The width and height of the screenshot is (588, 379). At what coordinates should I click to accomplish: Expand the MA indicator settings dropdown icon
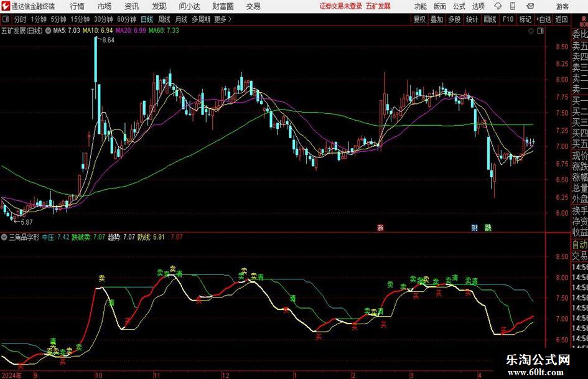[x=48, y=30]
